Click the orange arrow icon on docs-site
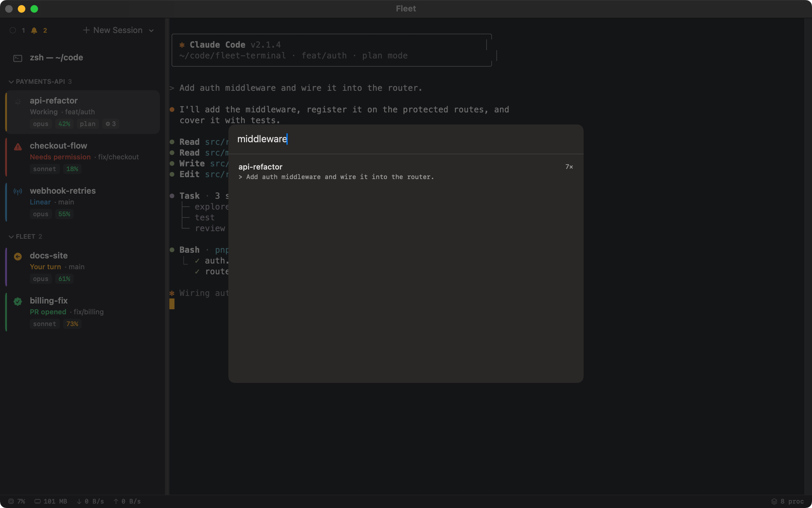This screenshot has width=812, height=508. click(18, 256)
